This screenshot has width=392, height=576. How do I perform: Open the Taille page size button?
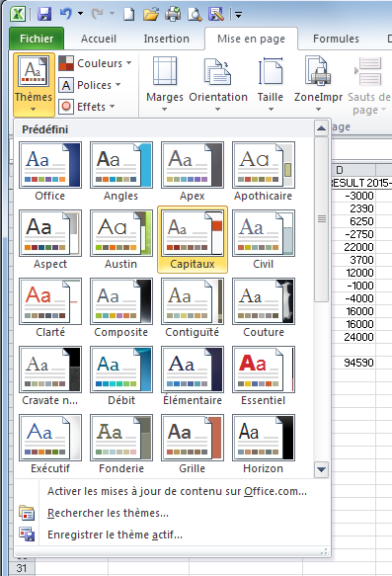[x=271, y=84]
